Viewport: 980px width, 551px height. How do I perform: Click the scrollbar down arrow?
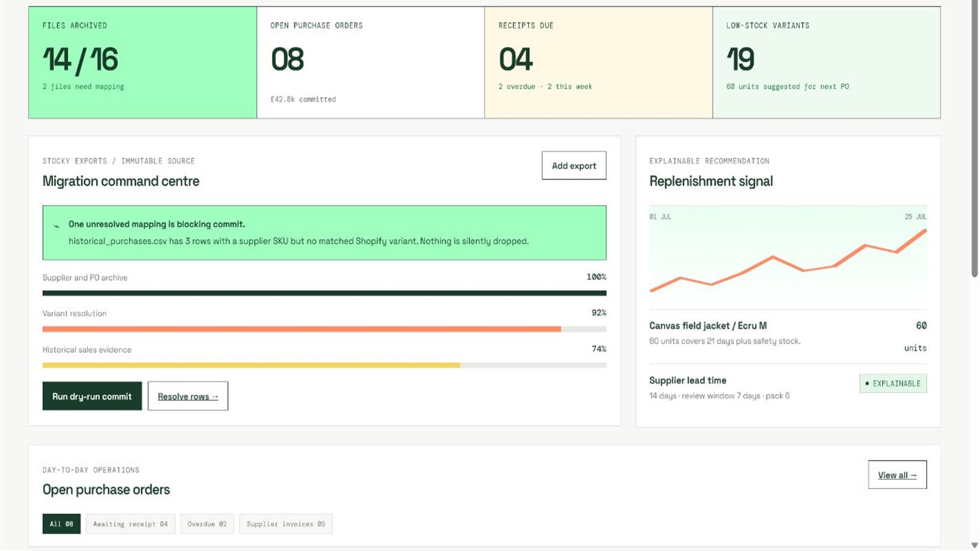pyautogui.click(x=974, y=545)
